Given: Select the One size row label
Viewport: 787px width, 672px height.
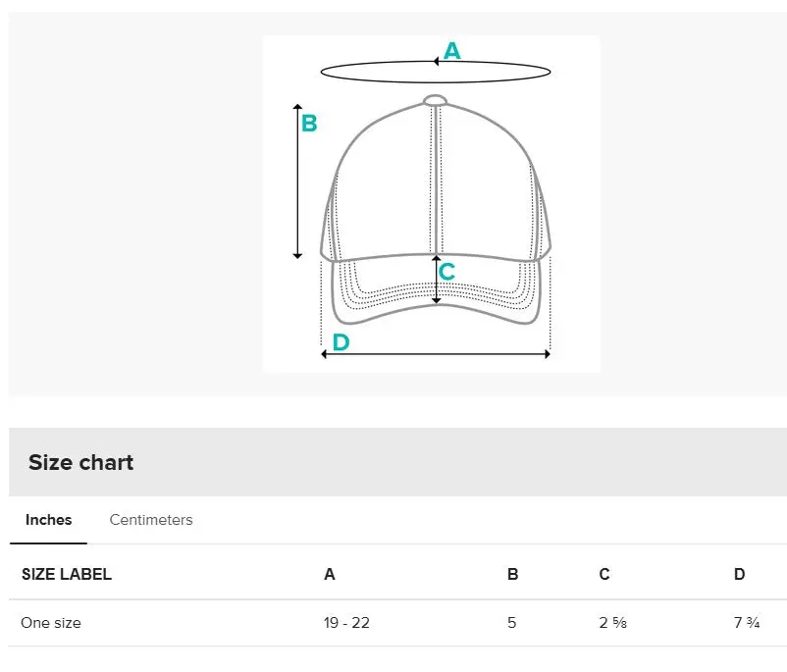Looking at the screenshot, I should pos(51,623).
